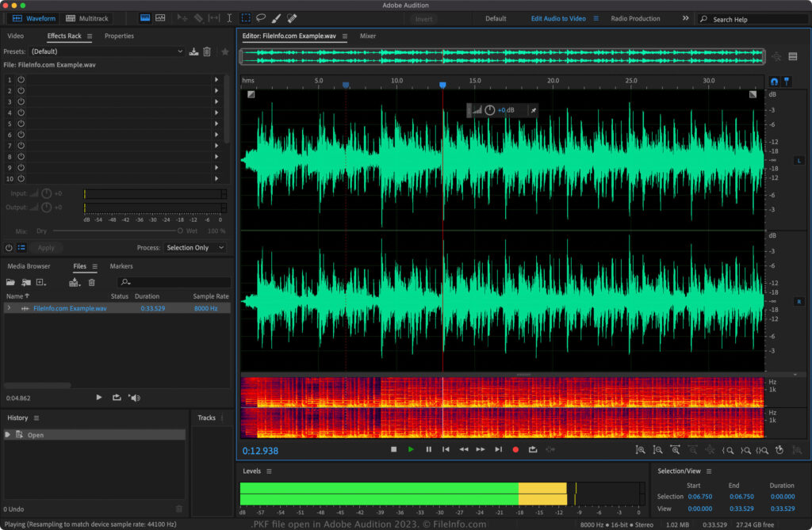Toggle main effects rack power button

click(x=10, y=247)
